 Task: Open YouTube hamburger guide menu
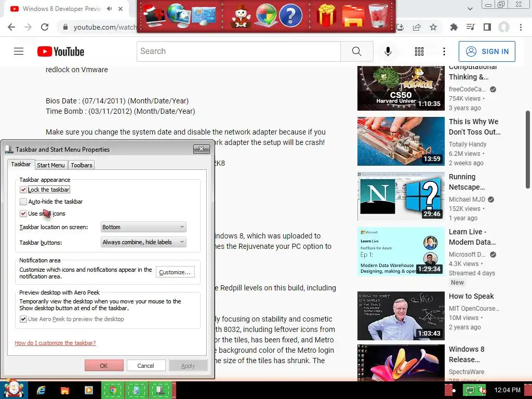[19, 51]
